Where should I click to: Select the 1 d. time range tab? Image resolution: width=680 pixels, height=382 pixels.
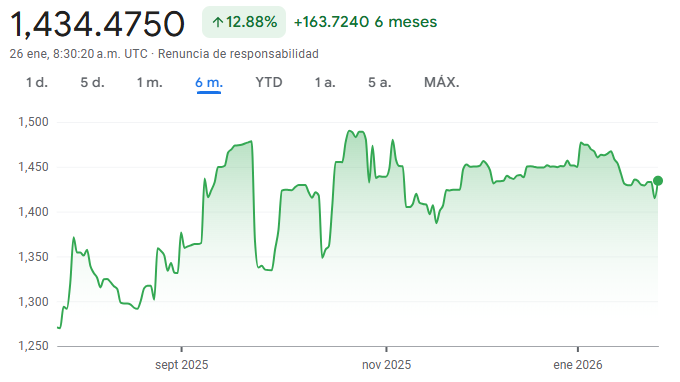tap(37, 82)
